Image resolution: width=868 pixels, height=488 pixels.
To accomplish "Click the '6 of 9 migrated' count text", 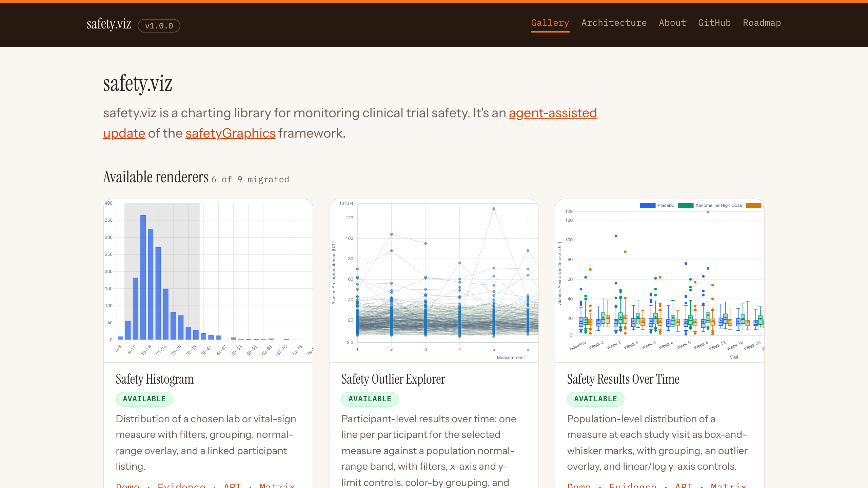I will (x=250, y=180).
